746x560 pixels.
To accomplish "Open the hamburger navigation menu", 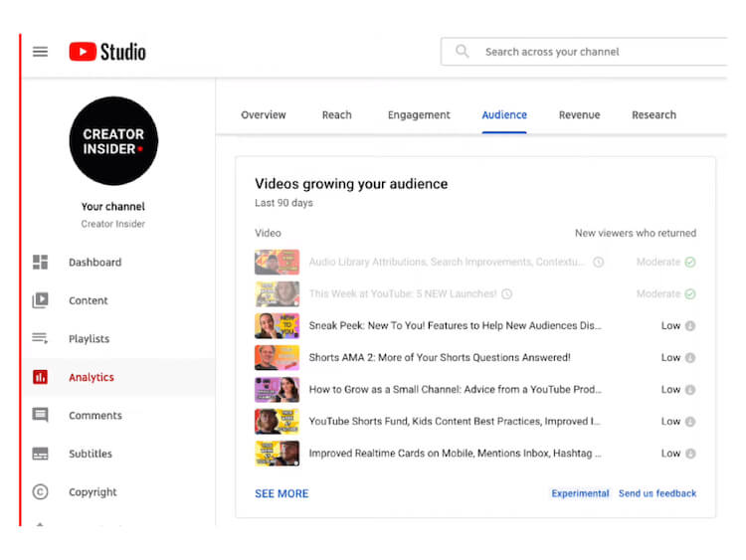I will [40, 52].
